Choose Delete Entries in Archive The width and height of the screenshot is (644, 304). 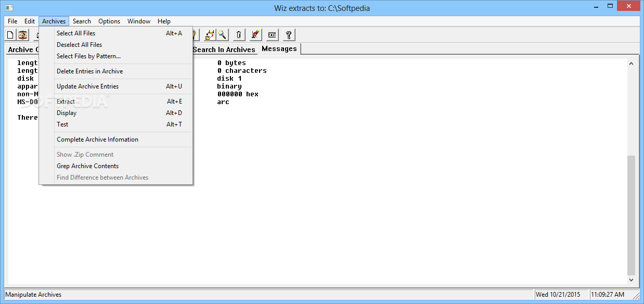(116, 71)
